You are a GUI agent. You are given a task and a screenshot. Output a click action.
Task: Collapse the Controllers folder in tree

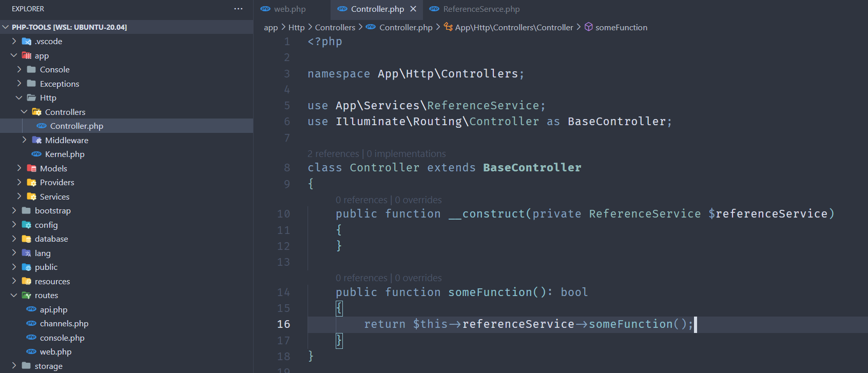(x=24, y=112)
